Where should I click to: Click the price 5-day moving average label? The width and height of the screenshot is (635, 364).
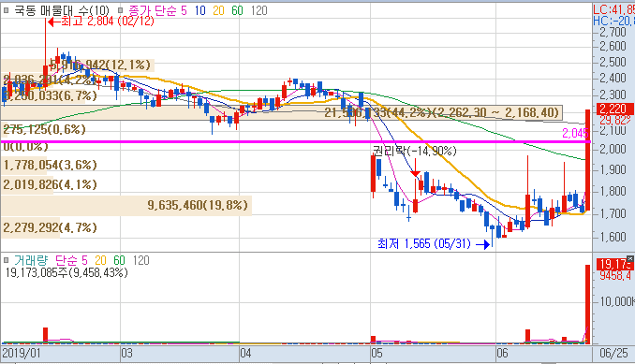[x=184, y=10]
